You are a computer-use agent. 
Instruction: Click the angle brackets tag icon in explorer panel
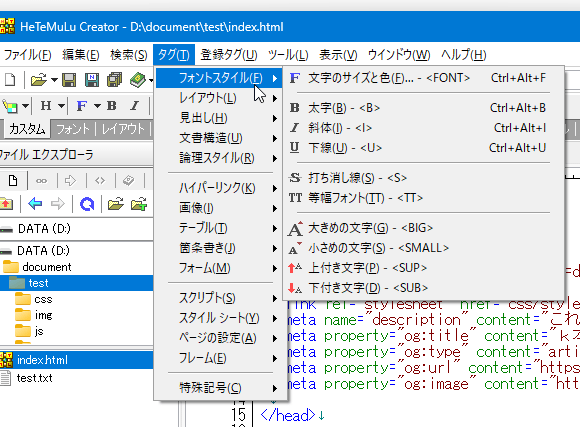point(100,181)
